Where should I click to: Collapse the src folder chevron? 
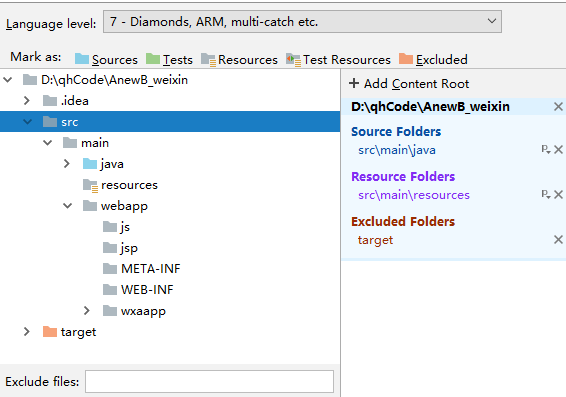click(27, 122)
